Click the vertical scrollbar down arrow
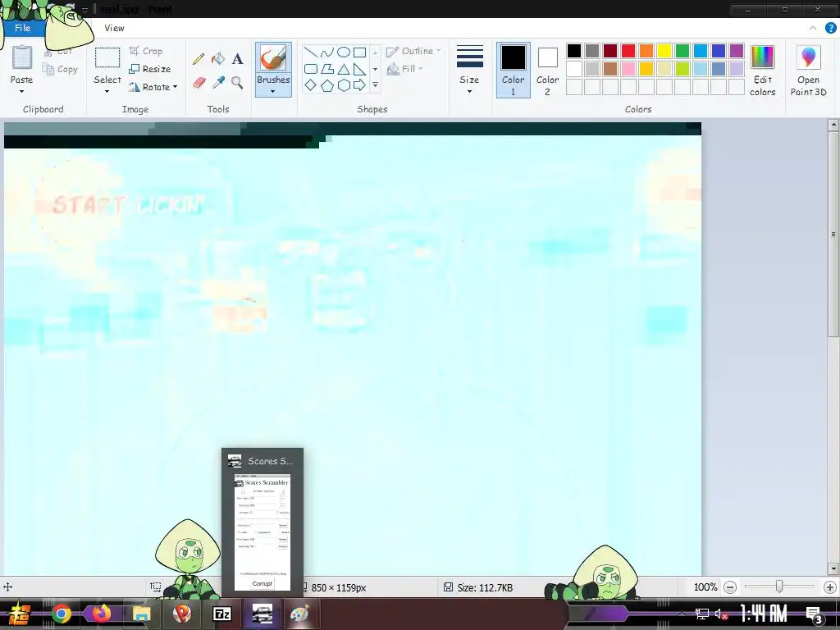The width and height of the screenshot is (840, 630). pyautogui.click(x=833, y=568)
